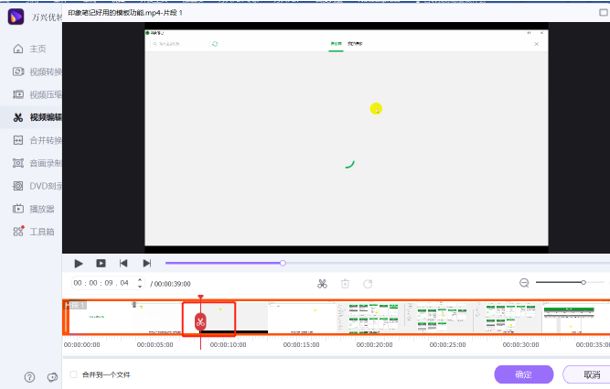Click the timeline zoom slider handle
This screenshot has height=389, width=610.
tap(583, 282)
